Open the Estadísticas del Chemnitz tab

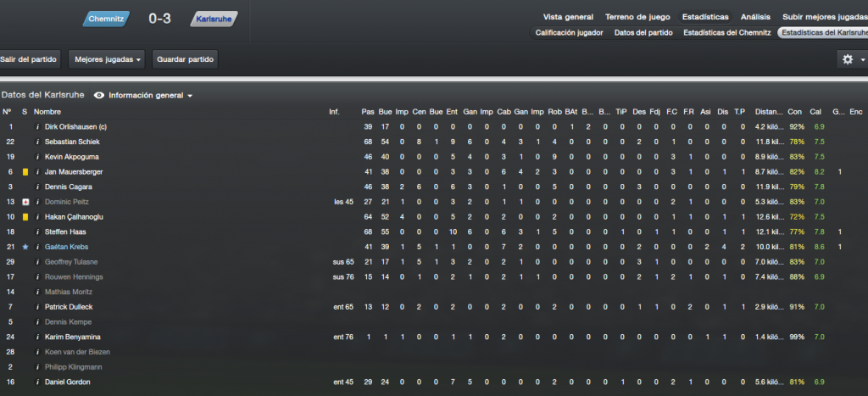point(726,33)
